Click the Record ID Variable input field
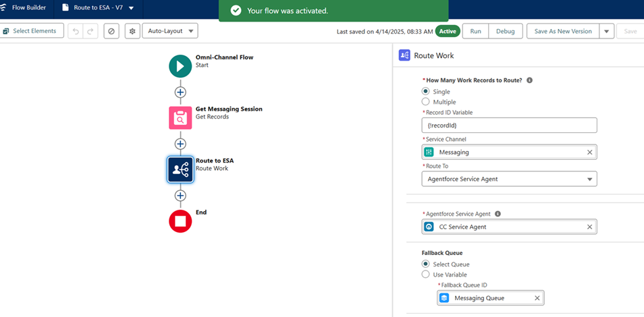The height and width of the screenshot is (317, 644). tap(509, 125)
